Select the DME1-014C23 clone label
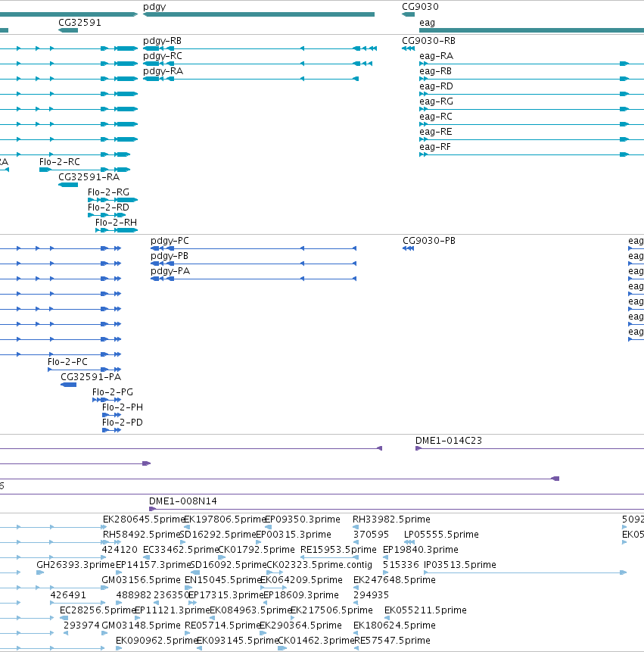Image resolution: width=644 pixels, height=652 pixels. point(449,441)
